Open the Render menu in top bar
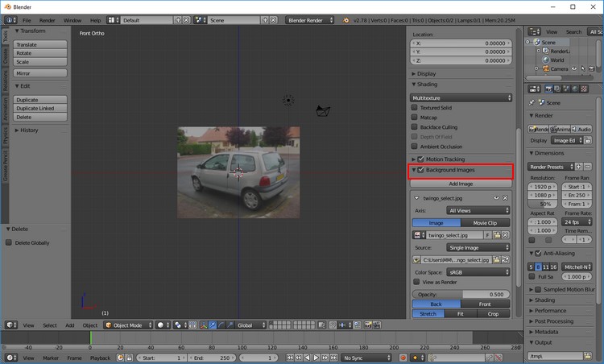The image size is (604, 364). (x=48, y=19)
